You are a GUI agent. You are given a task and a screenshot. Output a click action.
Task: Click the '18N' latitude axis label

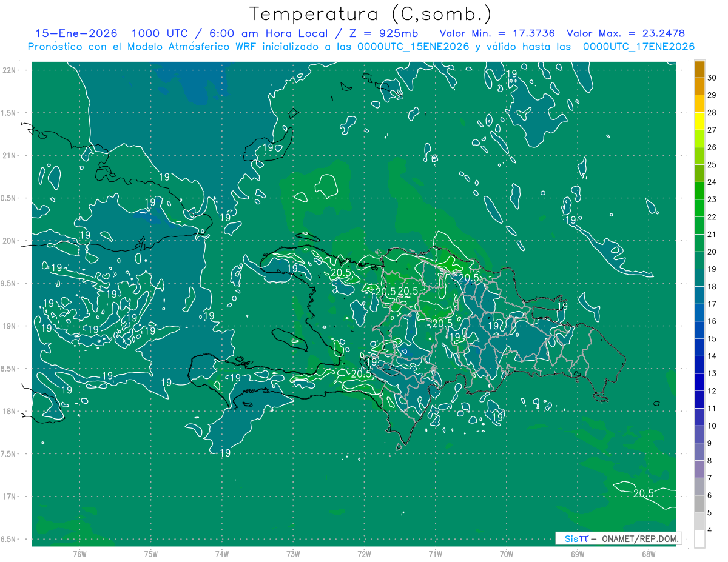pyautogui.click(x=10, y=411)
